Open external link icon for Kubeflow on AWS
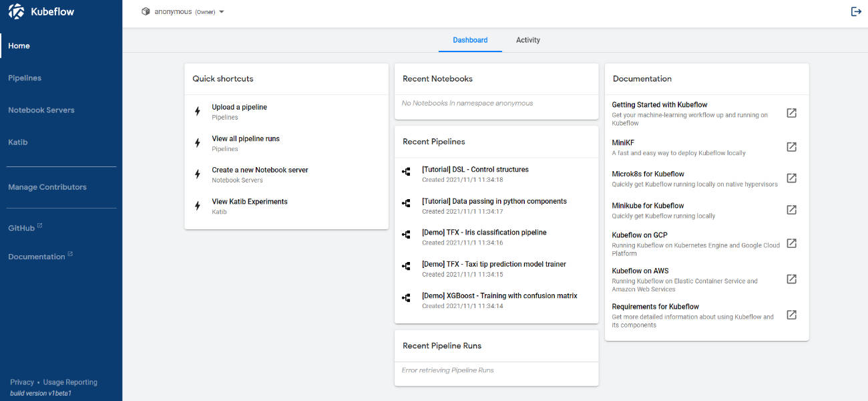This screenshot has width=868, height=401. (x=791, y=279)
